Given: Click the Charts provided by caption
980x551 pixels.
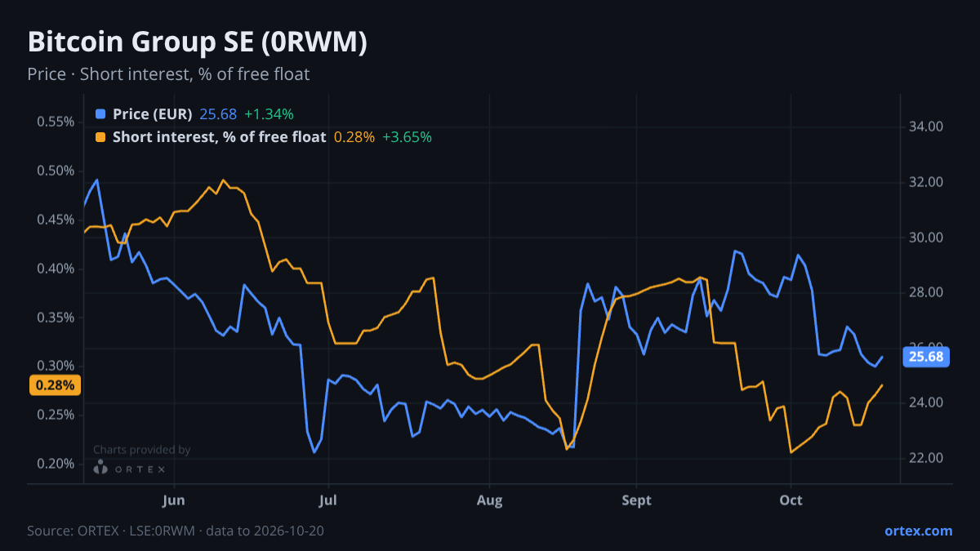Looking at the screenshot, I should click(x=141, y=450).
